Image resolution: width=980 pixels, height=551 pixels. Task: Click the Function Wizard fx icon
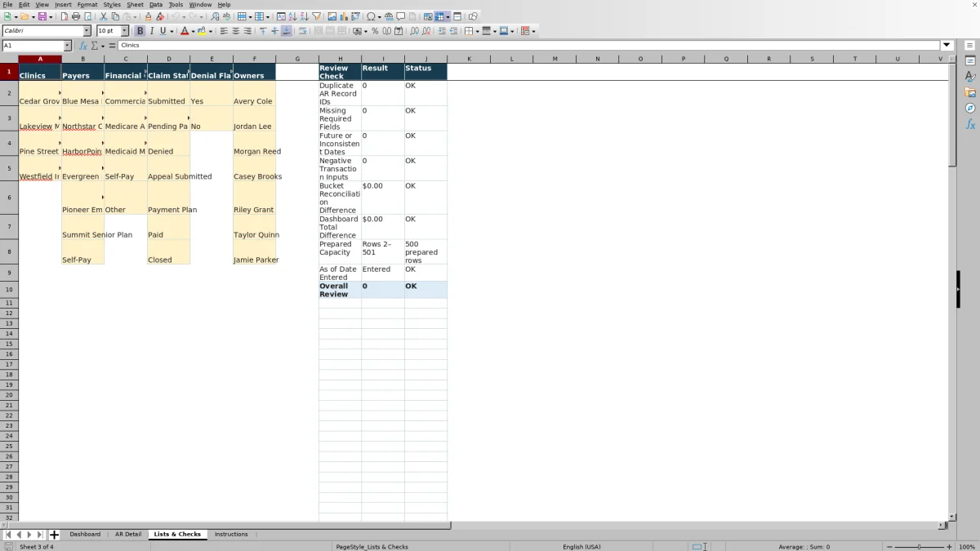pyautogui.click(x=83, y=46)
